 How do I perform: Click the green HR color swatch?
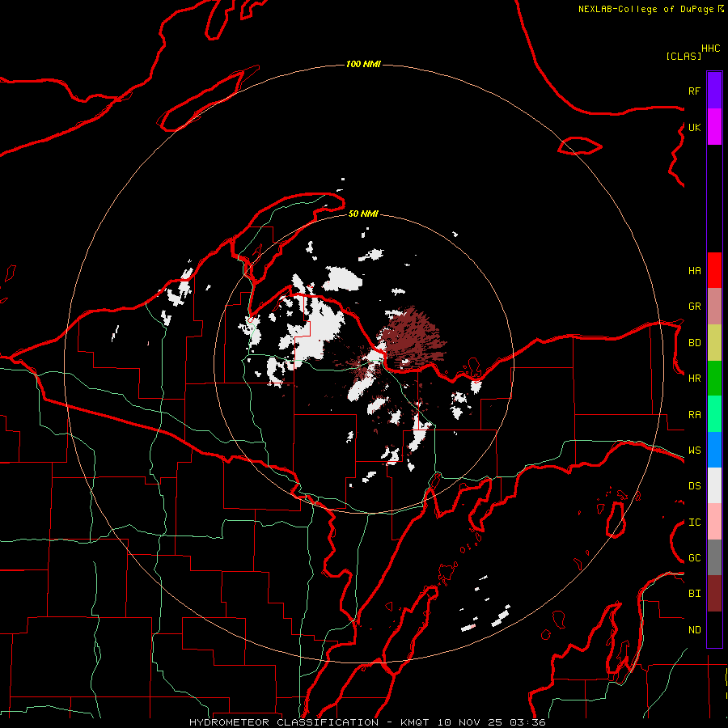[x=714, y=379]
